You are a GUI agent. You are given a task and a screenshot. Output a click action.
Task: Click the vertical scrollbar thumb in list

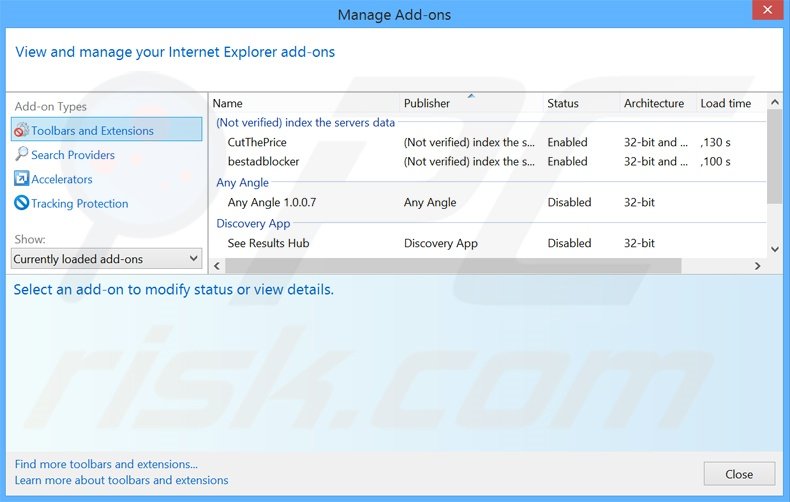coord(774,157)
